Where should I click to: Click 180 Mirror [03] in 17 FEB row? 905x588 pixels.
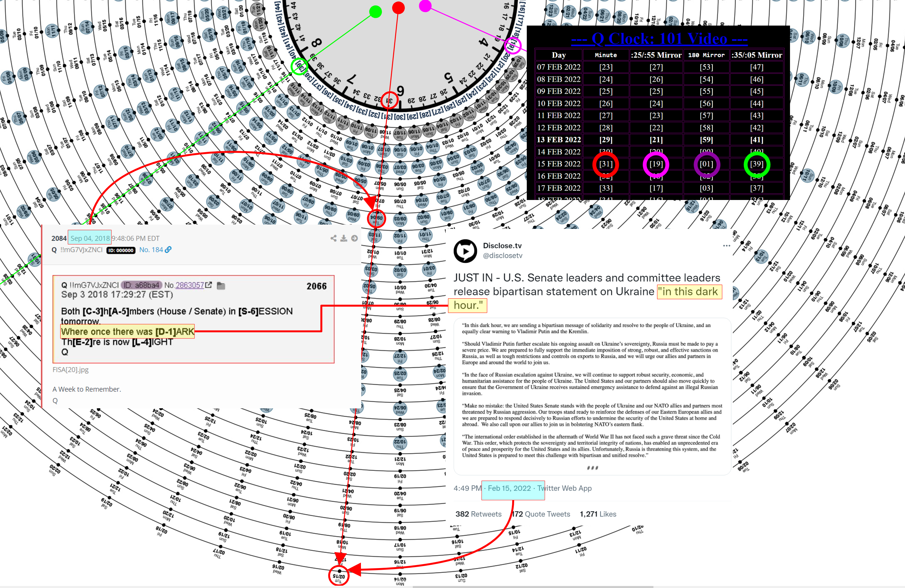pyautogui.click(x=706, y=188)
